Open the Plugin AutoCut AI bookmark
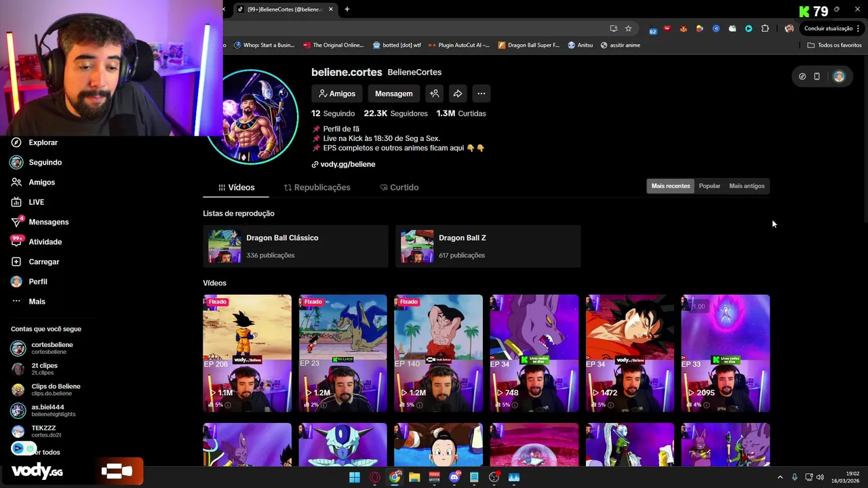The height and width of the screenshot is (488, 868). (458, 45)
